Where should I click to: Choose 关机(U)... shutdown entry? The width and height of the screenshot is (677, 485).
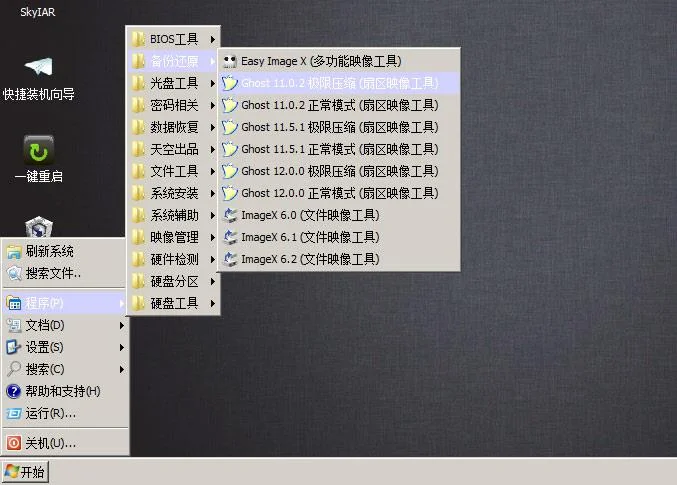pos(65,443)
